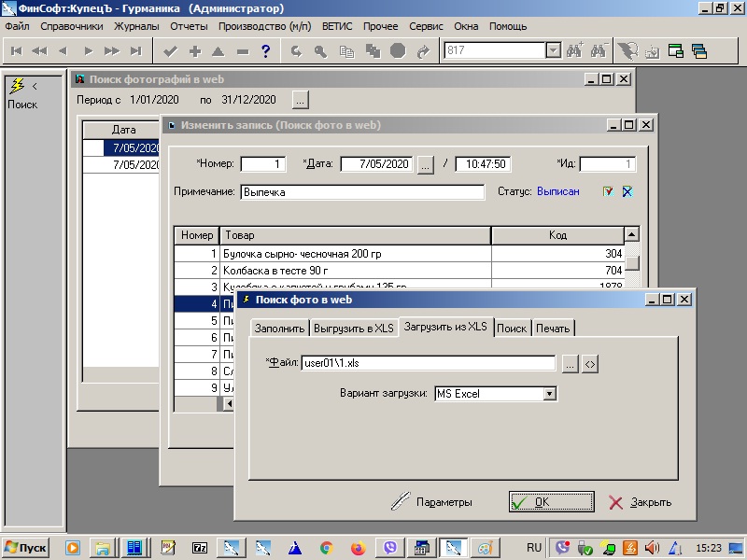Click the table's vertical scrollbar up arrow

632,235
